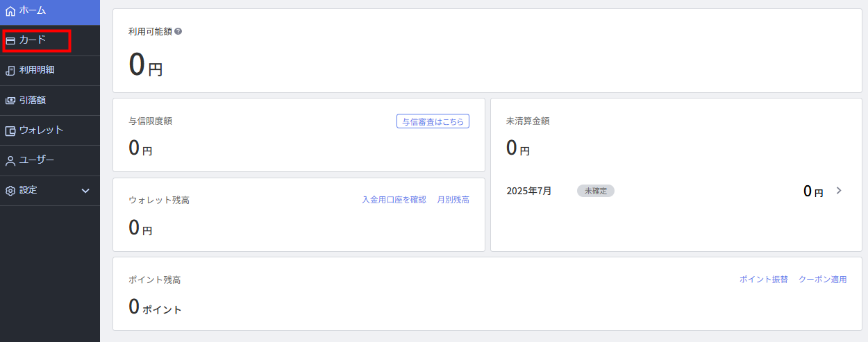Click the 利用明細 statement icon

coord(10,70)
